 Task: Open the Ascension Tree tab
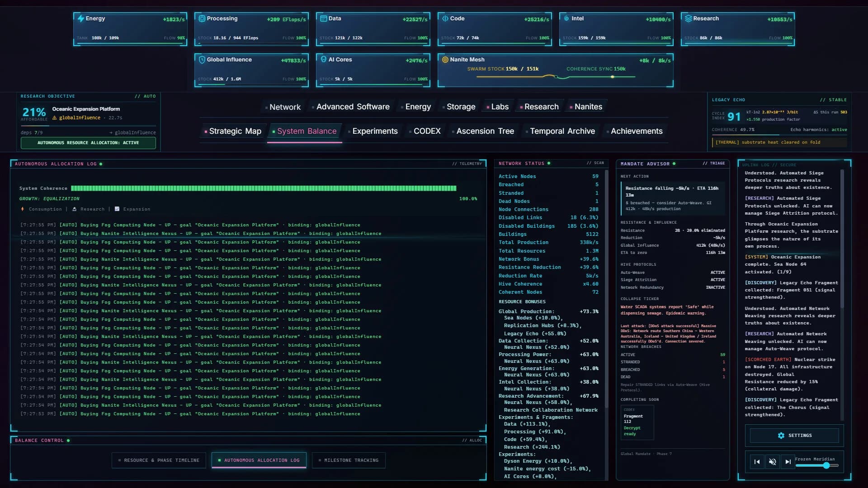tap(483, 131)
